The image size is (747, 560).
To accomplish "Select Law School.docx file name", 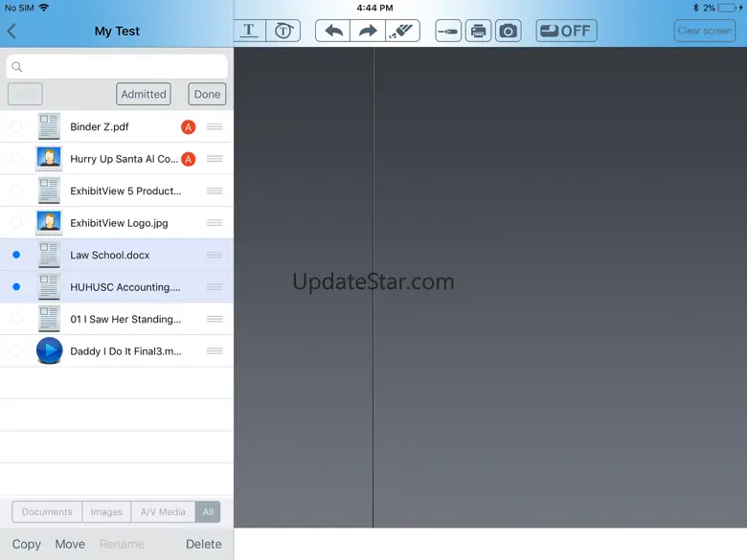I will click(x=109, y=255).
